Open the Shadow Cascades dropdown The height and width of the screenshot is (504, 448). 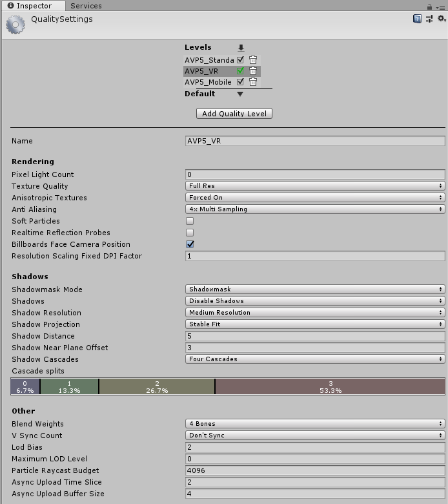point(315,359)
